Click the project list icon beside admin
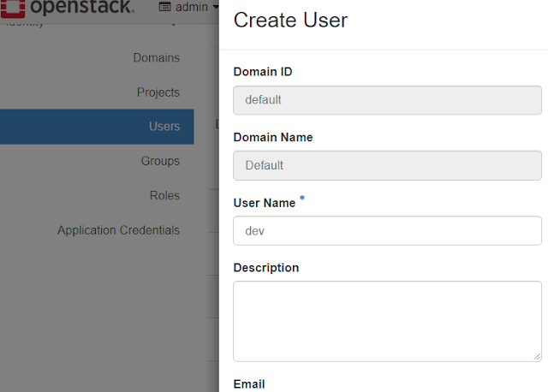The image size is (548, 392). [165, 8]
